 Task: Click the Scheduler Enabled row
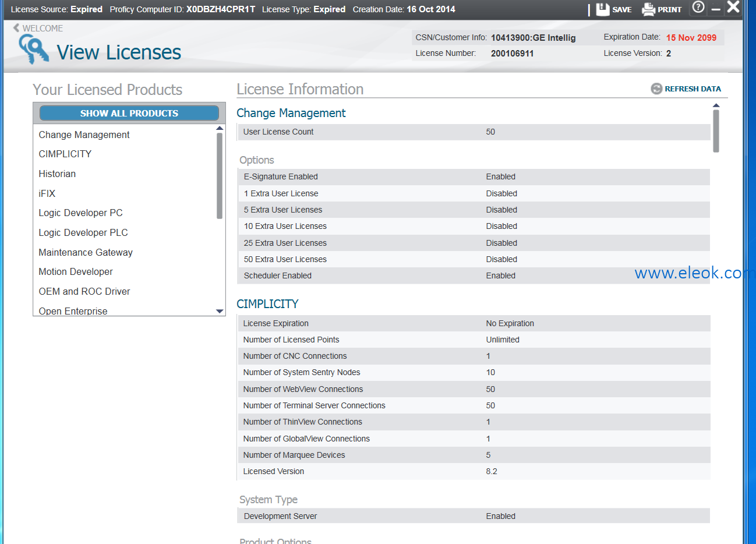pos(474,275)
